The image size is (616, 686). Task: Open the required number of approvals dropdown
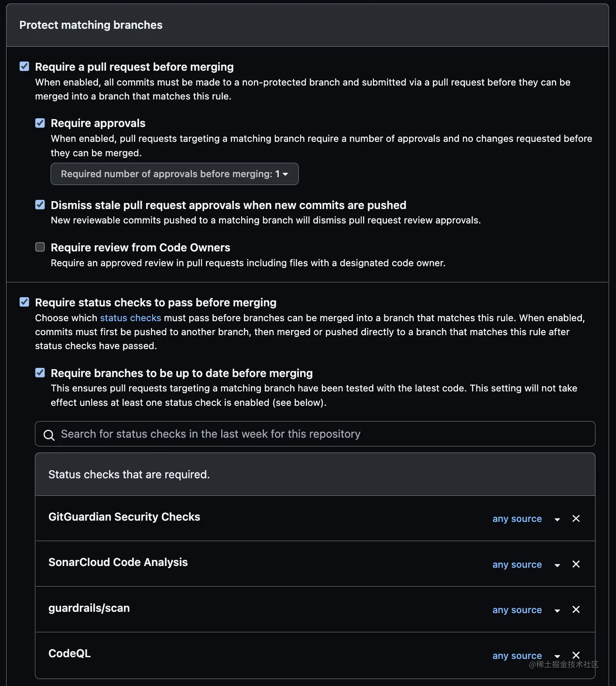coord(175,174)
